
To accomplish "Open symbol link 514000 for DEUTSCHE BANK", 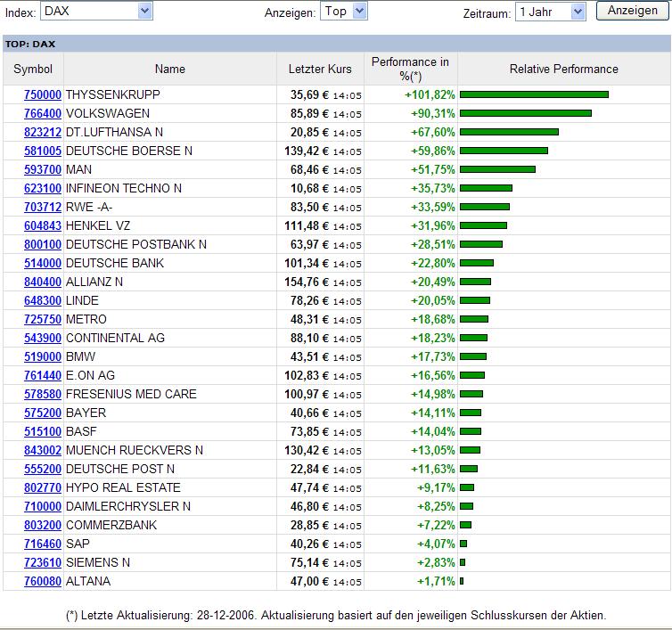I will point(43,263).
